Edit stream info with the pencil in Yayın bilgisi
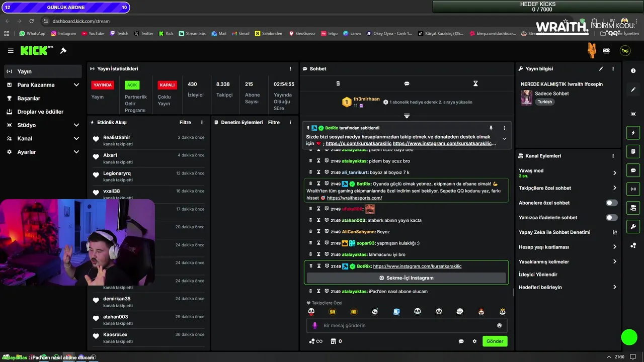This screenshot has height=362, width=644. pyautogui.click(x=601, y=69)
